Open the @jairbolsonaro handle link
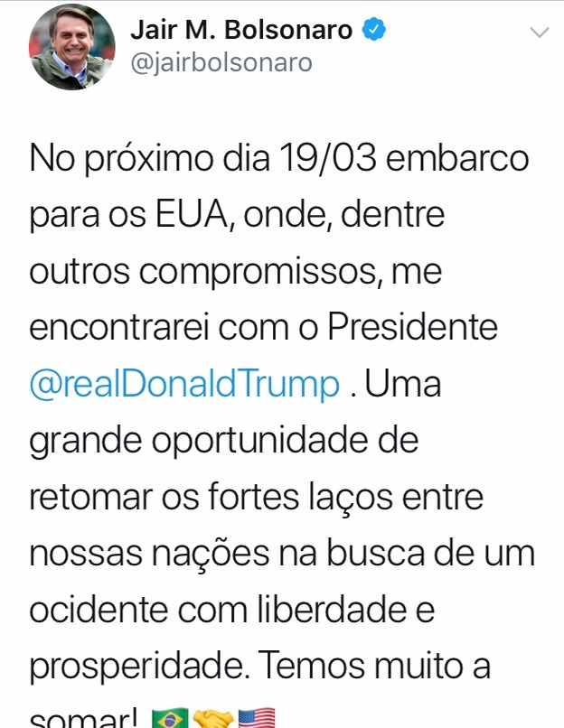Viewport: 564px width, 728px height. tap(221, 62)
